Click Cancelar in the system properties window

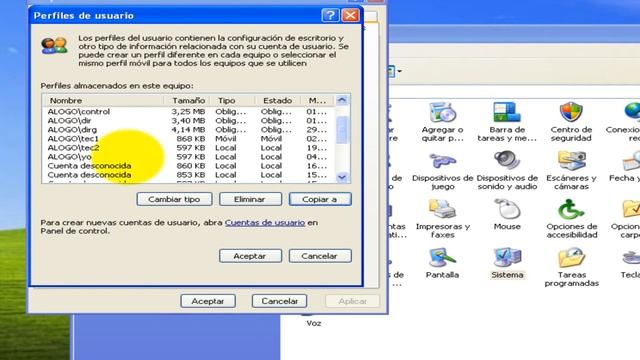pyautogui.click(x=280, y=301)
